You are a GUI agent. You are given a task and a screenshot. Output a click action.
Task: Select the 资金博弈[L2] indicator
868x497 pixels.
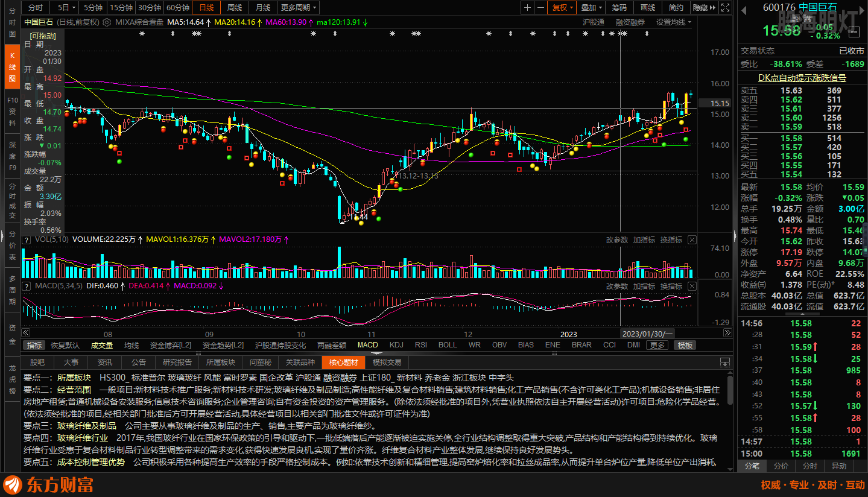171,345
